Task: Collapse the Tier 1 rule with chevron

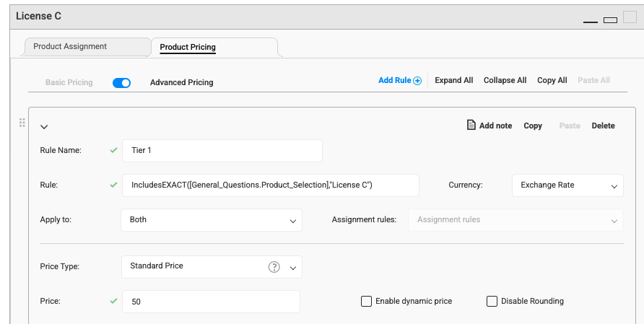Action: click(x=44, y=127)
